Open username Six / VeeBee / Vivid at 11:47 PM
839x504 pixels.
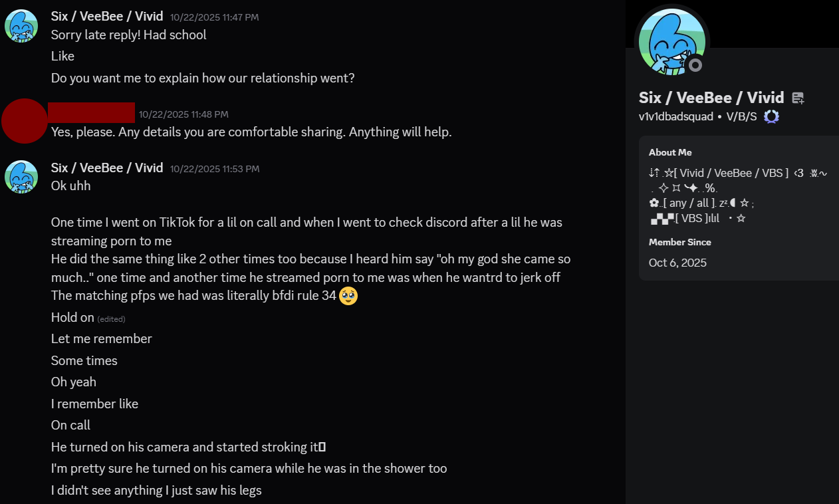[x=107, y=17]
